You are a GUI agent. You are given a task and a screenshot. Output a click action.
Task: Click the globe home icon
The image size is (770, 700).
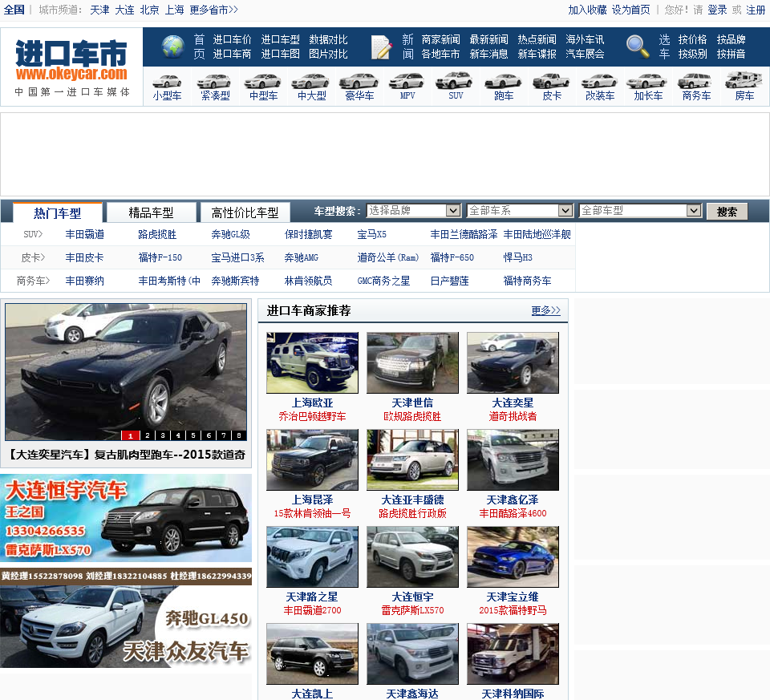pos(173,47)
